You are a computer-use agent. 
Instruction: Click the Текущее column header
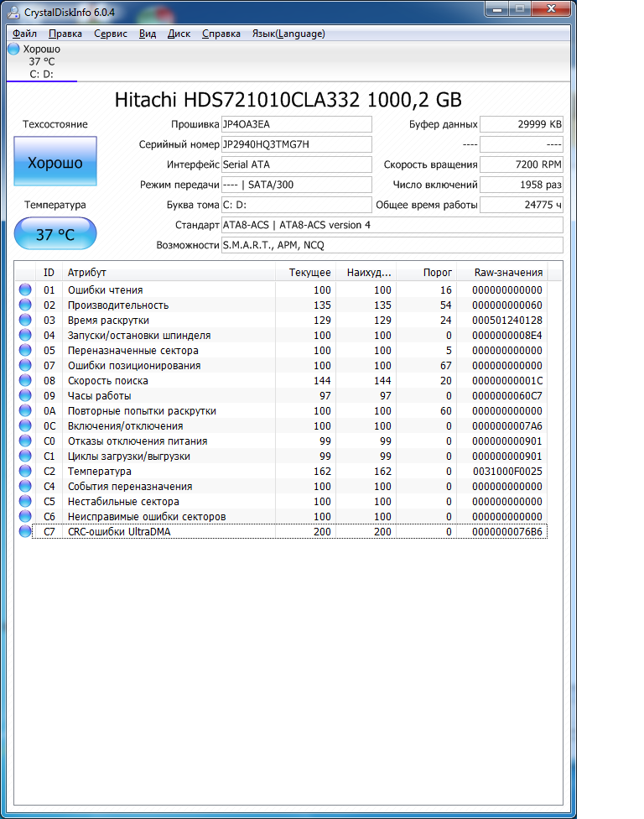pos(305,272)
